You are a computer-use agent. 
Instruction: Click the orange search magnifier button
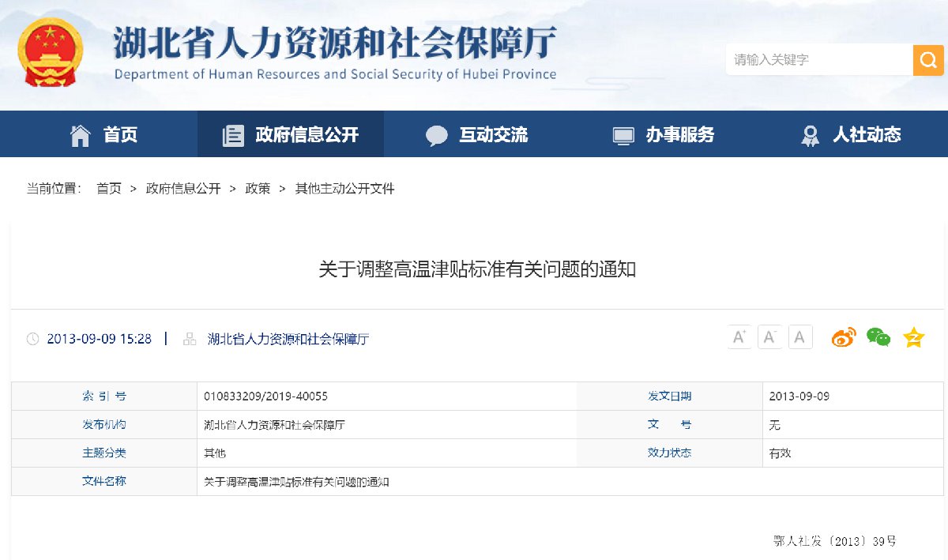[x=928, y=60]
